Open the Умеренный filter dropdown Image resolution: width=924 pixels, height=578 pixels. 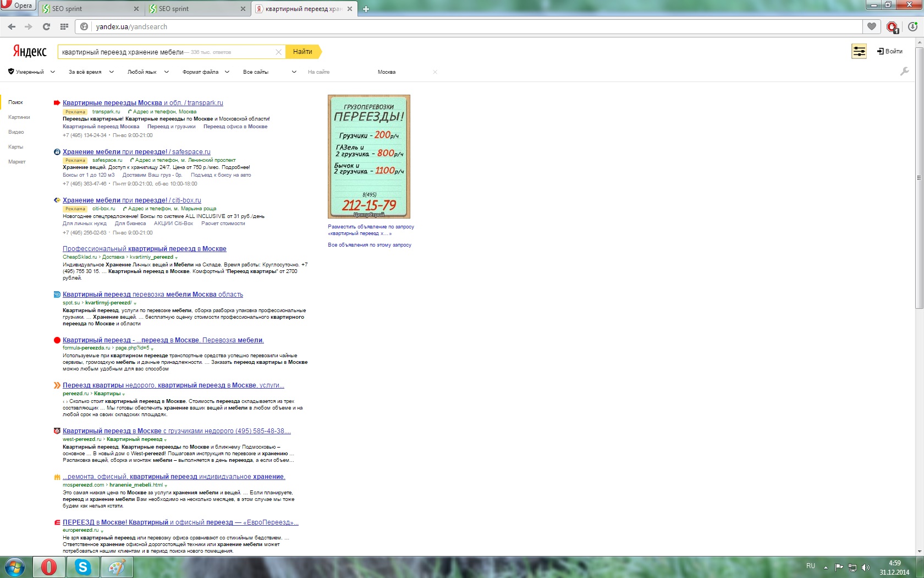(x=31, y=72)
